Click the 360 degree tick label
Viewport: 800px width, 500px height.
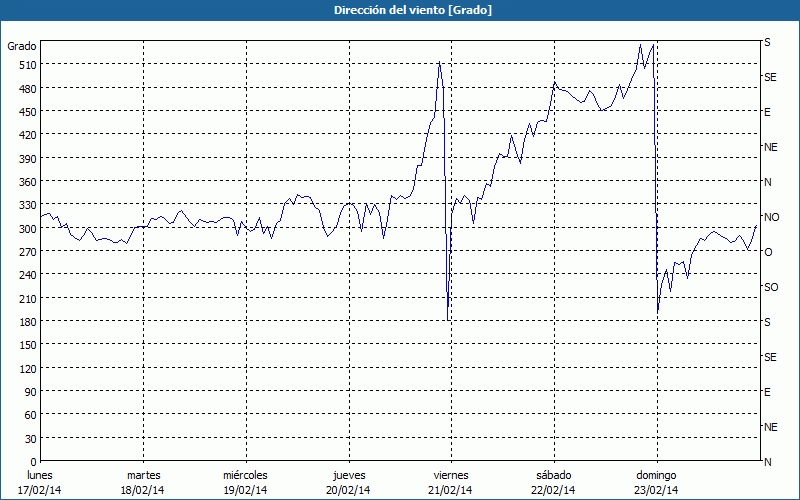click(x=26, y=182)
